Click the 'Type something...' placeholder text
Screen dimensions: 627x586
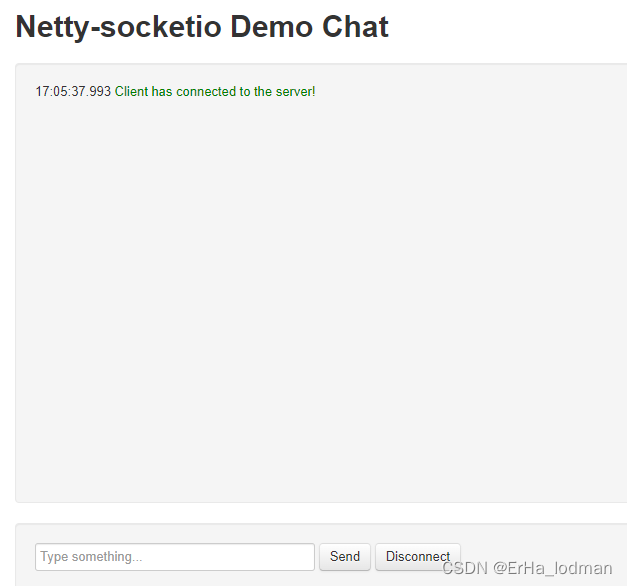click(x=91, y=556)
